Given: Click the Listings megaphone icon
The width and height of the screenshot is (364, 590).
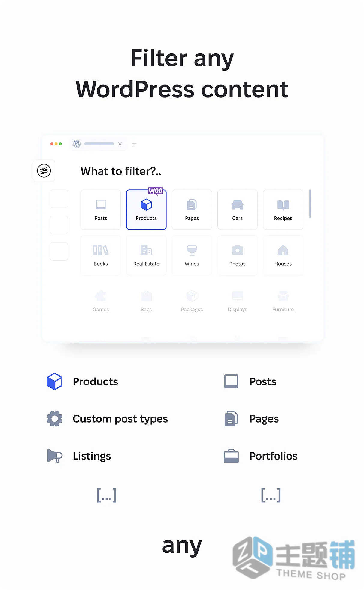Looking at the screenshot, I should (55, 456).
